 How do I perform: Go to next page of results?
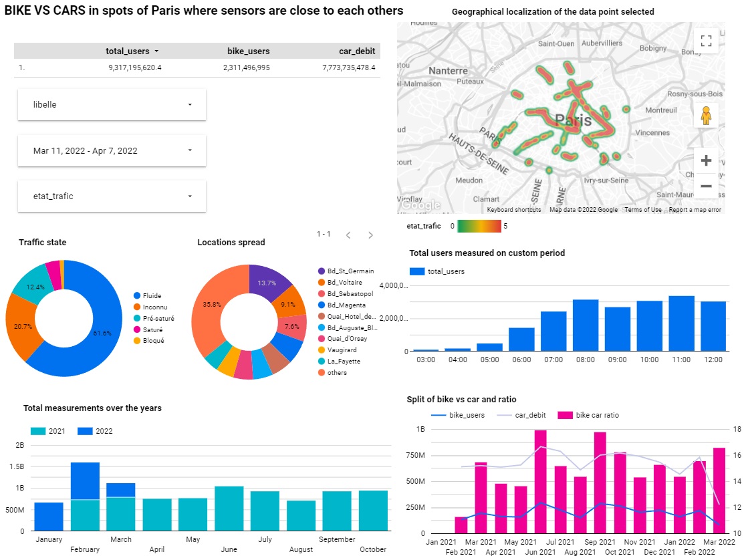click(x=370, y=235)
